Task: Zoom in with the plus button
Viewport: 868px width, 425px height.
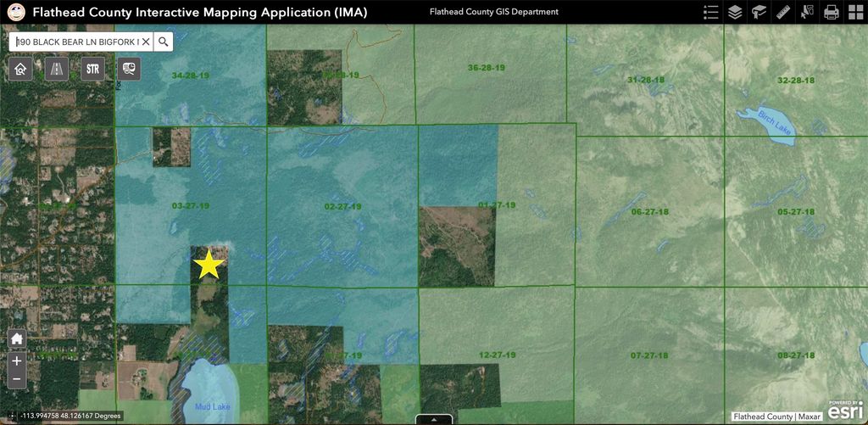Action: tap(17, 361)
